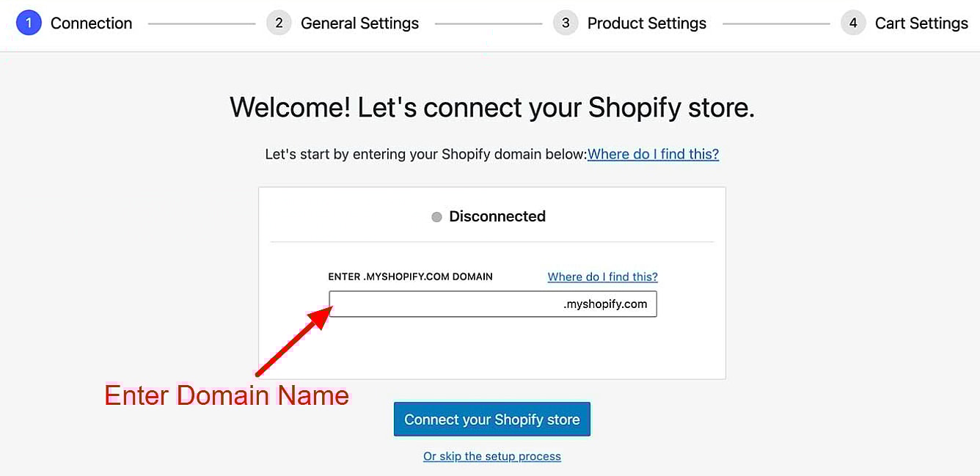The height and width of the screenshot is (476, 980).
Task: Click the step 2 number circle
Action: (x=279, y=23)
